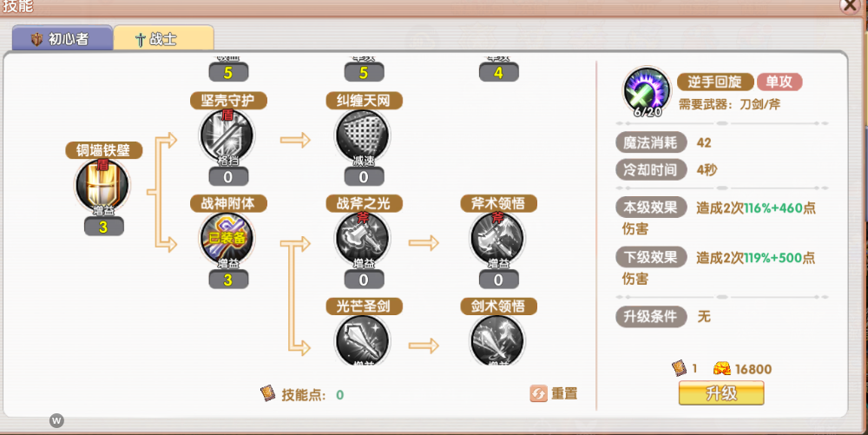Select the 铜墙铁壁 skill icon
This screenshot has width=868, height=435.
(103, 186)
